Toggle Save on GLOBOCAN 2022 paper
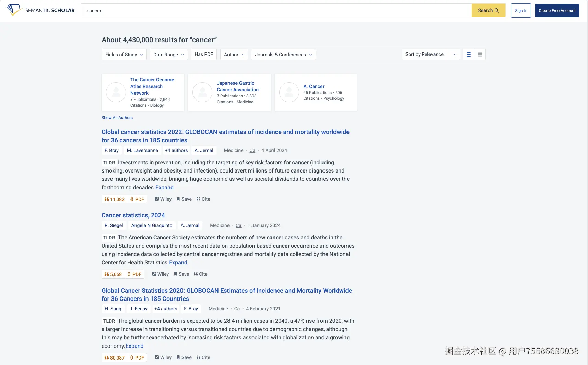 pyautogui.click(x=184, y=199)
